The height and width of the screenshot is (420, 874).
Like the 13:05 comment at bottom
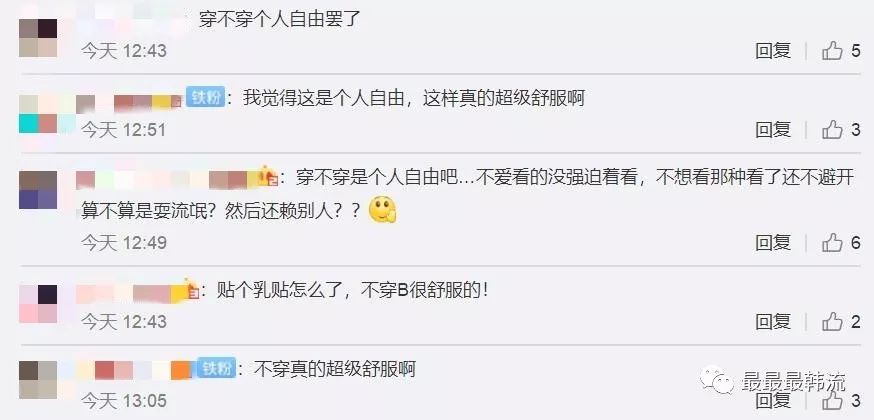point(832,401)
